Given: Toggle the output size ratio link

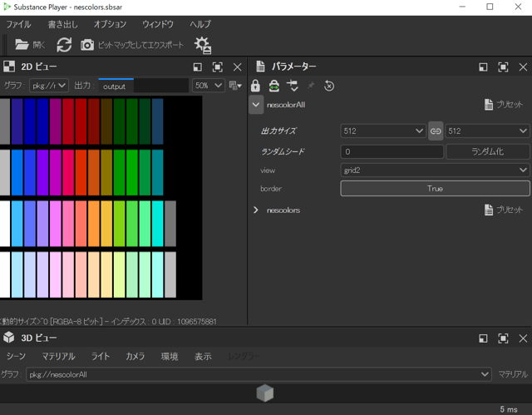Looking at the screenshot, I should 436,131.
